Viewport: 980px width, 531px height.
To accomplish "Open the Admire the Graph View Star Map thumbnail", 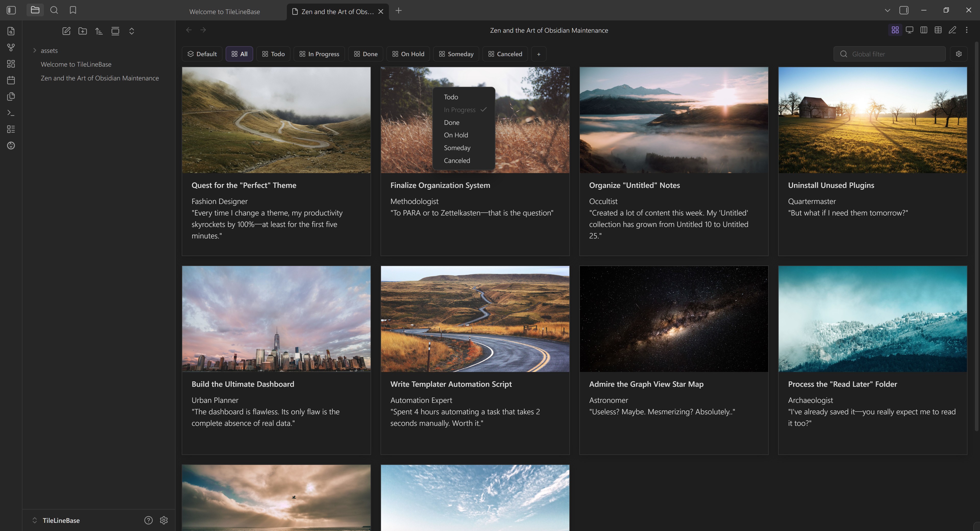I will click(x=673, y=319).
